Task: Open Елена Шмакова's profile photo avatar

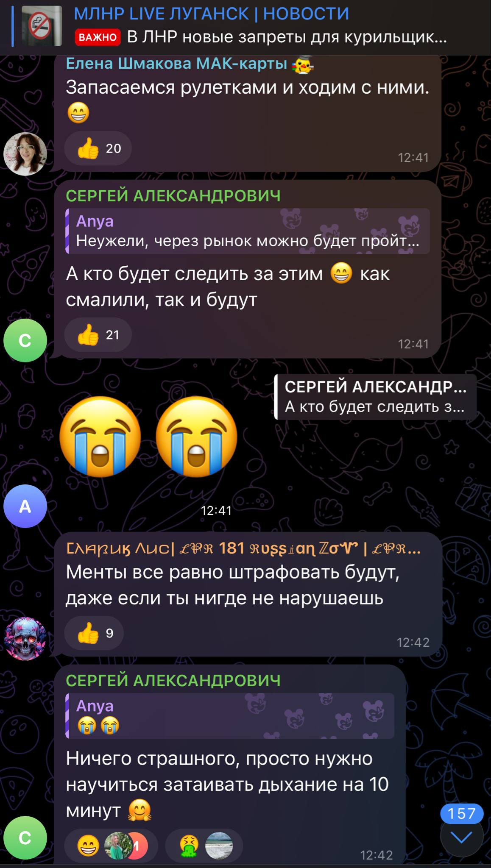Action: [x=25, y=154]
